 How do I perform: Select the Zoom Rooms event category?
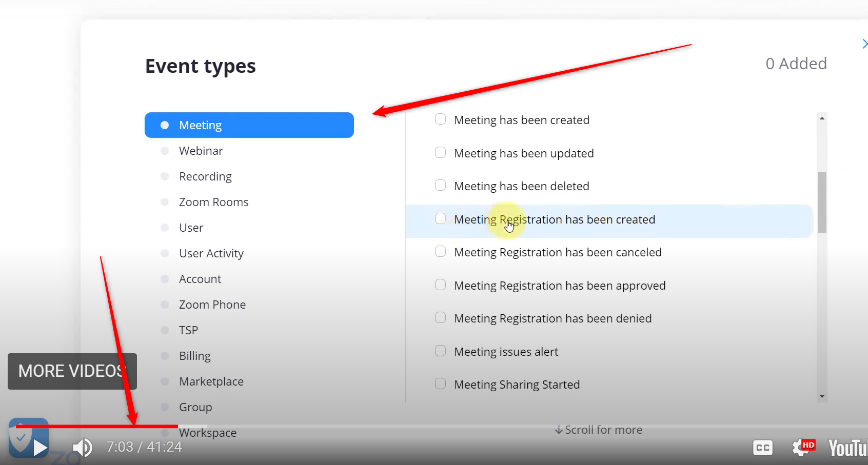213,202
